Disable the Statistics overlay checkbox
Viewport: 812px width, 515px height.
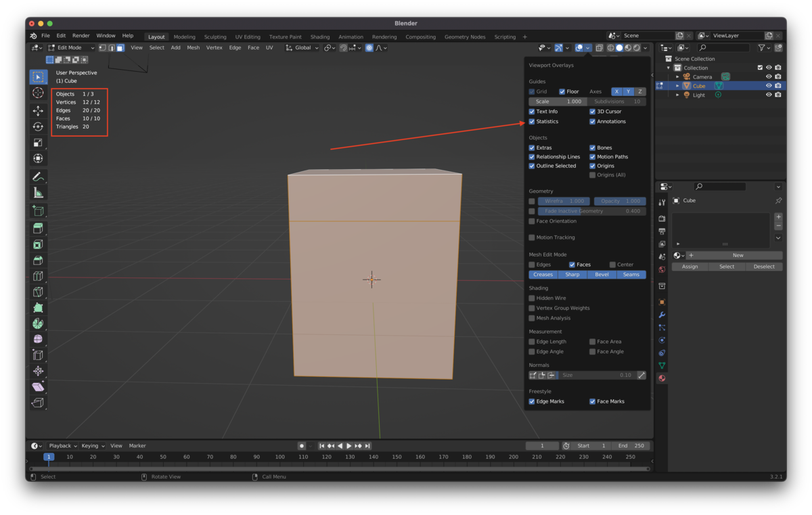[532, 121]
